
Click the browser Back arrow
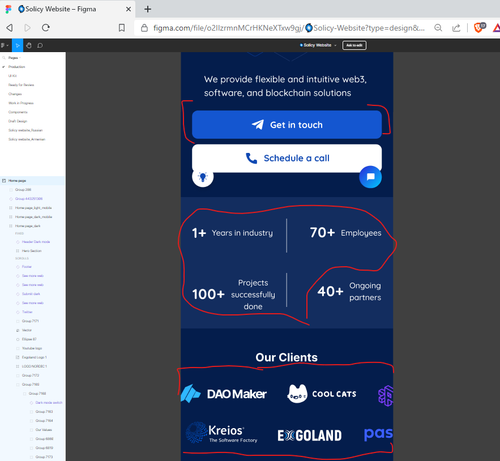pyautogui.click(x=10, y=28)
